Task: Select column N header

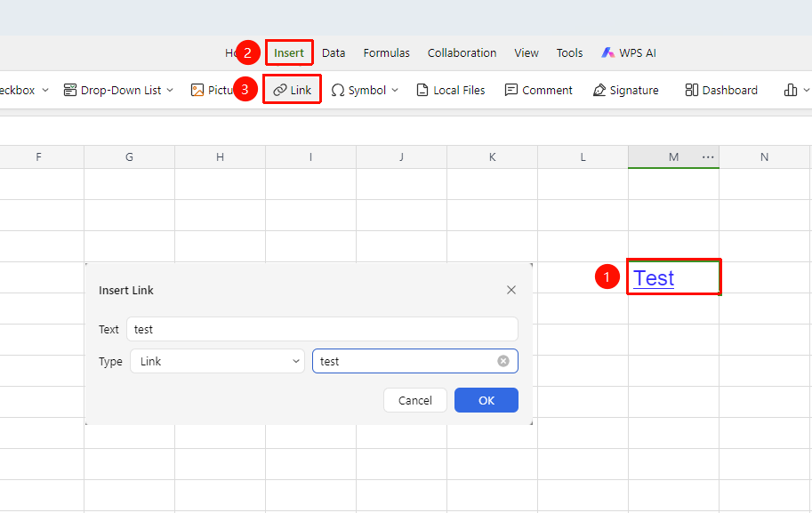Action: pos(764,156)
